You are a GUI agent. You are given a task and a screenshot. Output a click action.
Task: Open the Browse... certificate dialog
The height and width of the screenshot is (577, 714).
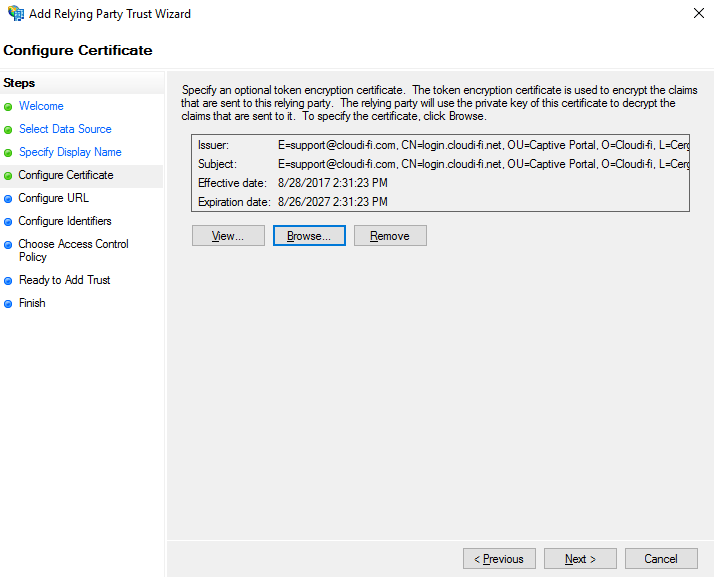pos(309,235)
